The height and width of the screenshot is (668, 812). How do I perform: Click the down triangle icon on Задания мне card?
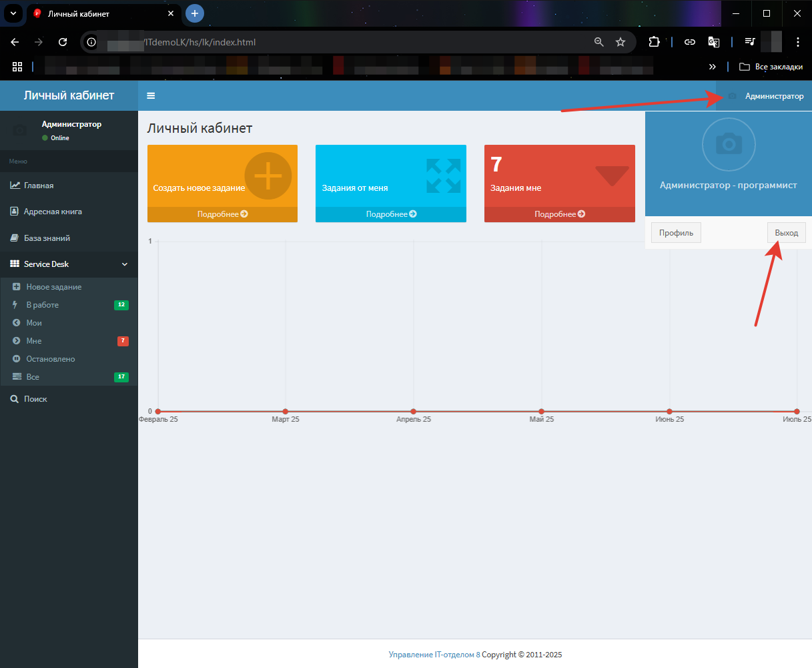click(x=612, y=176)
